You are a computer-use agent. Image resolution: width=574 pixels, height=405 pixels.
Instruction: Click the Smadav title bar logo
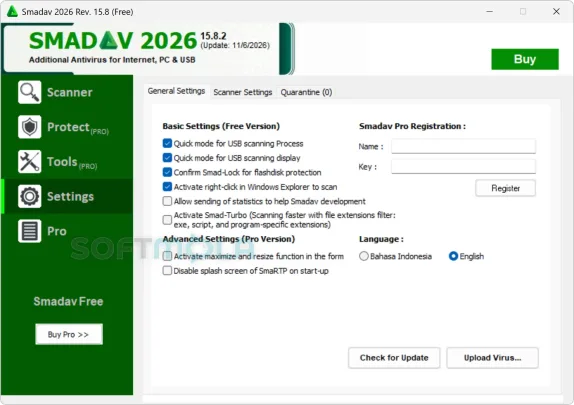(x=12, y=11)
